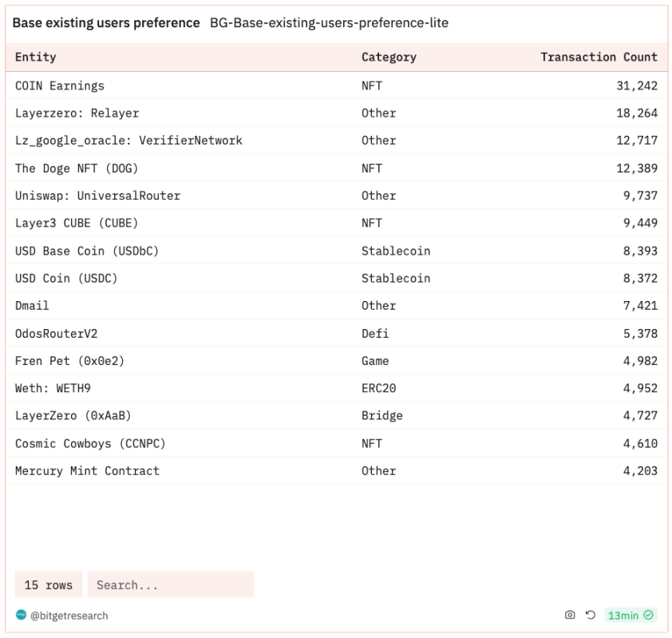Viewport: 672px width, 638px height.
Task: Click the 31,242 transaction count cell
Action: (x=637, y=85)
